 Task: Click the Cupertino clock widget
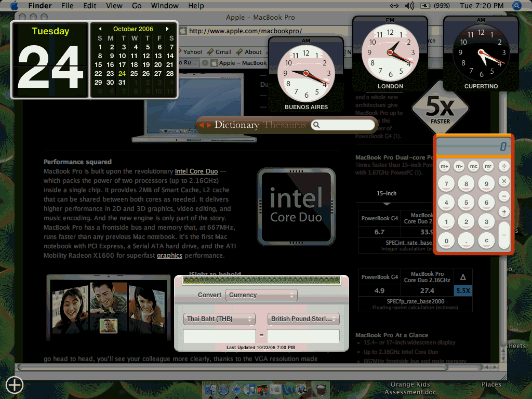click(481, 54)
